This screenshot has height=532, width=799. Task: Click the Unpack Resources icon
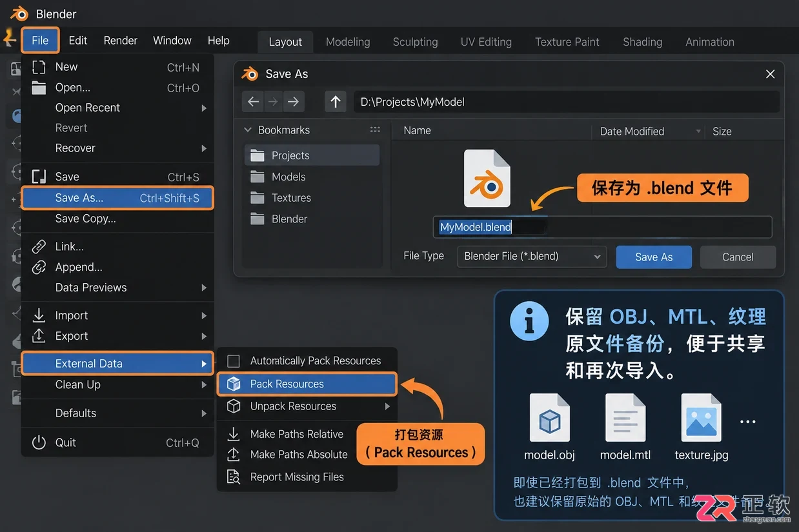click(x=234, y=406)
